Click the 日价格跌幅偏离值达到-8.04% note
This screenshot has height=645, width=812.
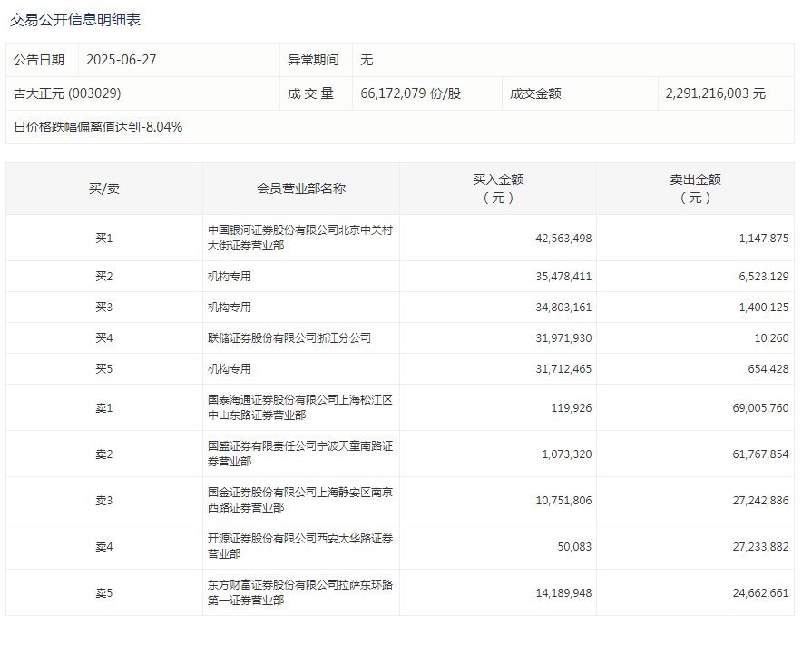click(98, 127)
